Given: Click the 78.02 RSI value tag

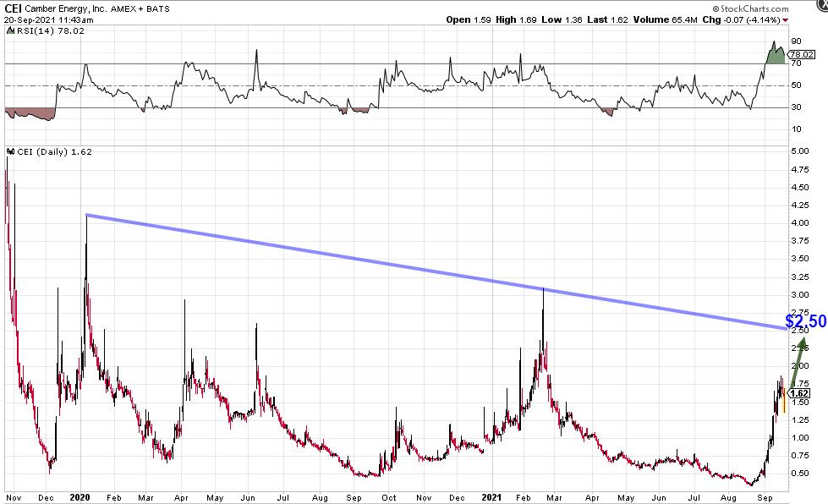Looking at the screenshot, I should [x=802, y=54].
